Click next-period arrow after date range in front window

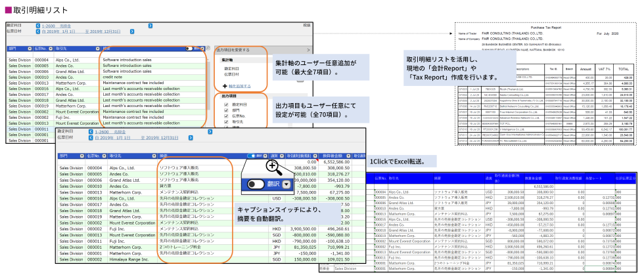click(x=189, y=138)
